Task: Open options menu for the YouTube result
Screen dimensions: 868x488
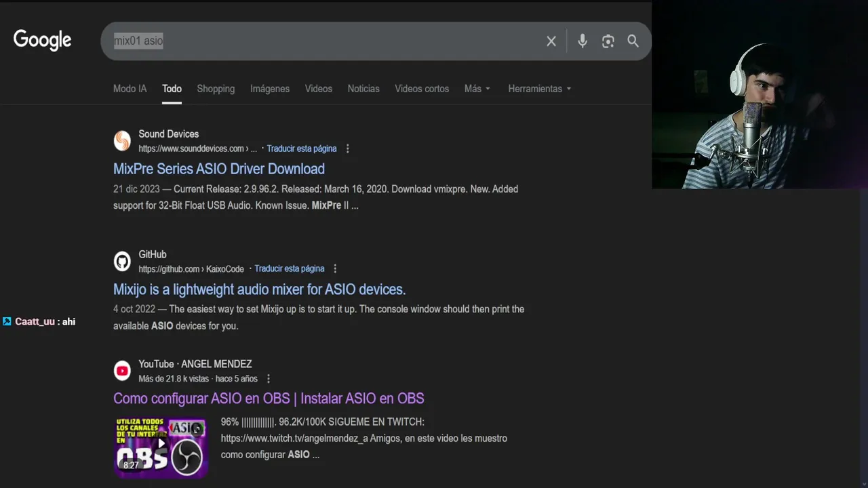Action: (x=269, y=379)
